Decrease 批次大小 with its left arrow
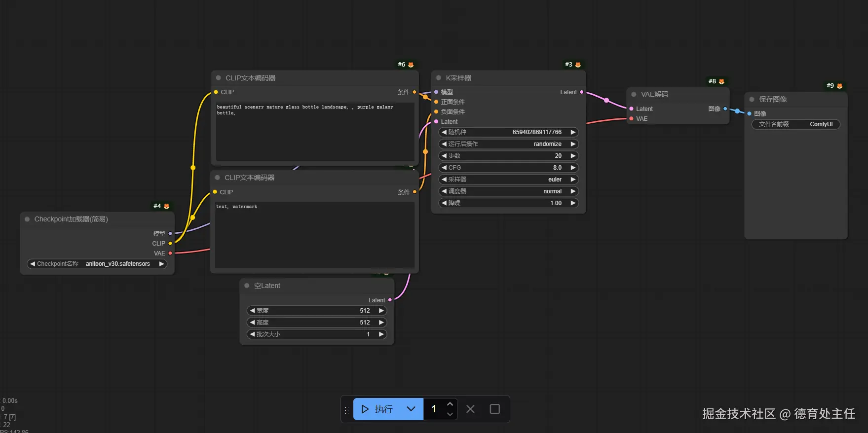Viewport: 868px width, 433px height. [x=252, y=334]
